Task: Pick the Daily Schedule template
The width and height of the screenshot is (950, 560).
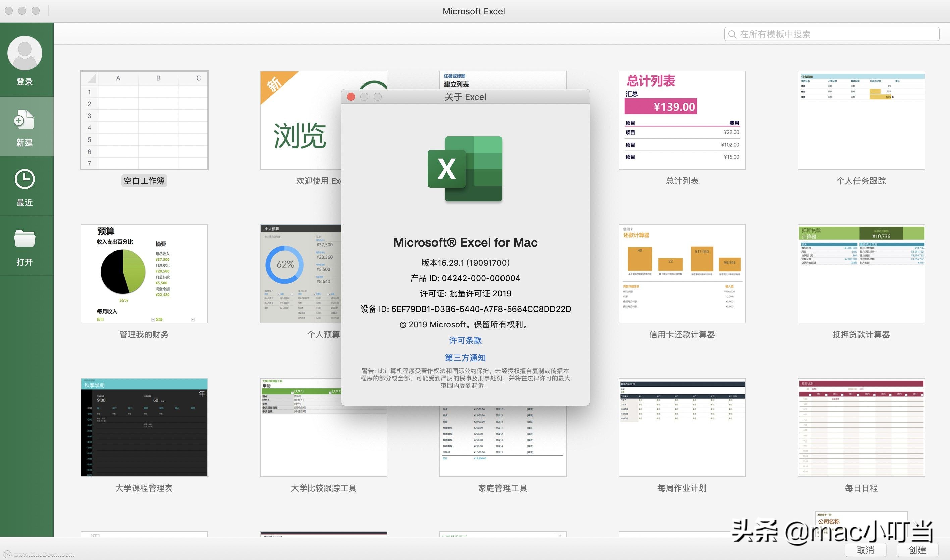Action: [861, 427]
